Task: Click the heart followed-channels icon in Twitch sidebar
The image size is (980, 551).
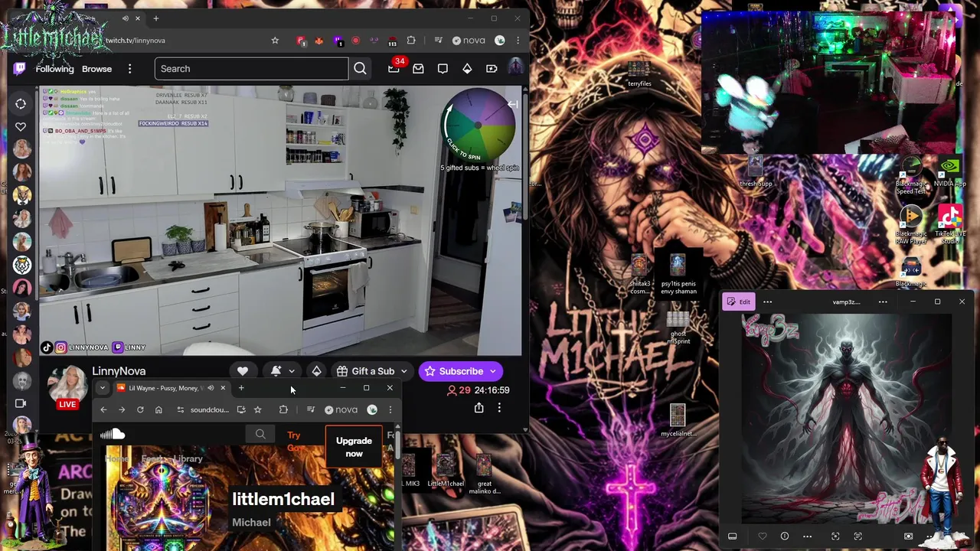Action: tap(21, 126)
